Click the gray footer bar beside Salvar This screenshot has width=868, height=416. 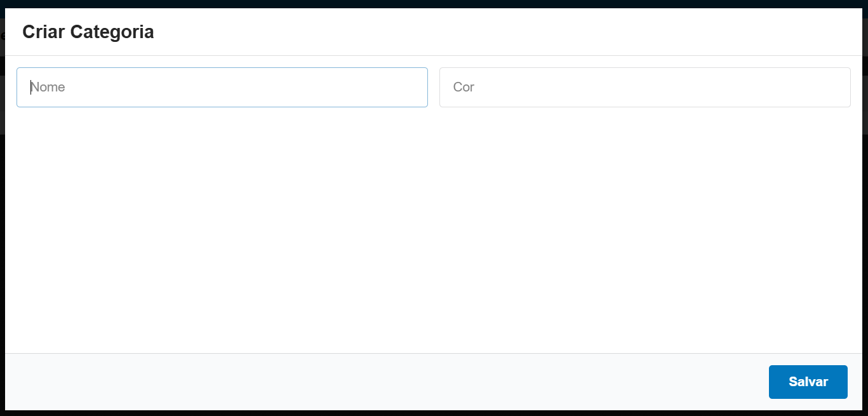[x=381, y=382]
